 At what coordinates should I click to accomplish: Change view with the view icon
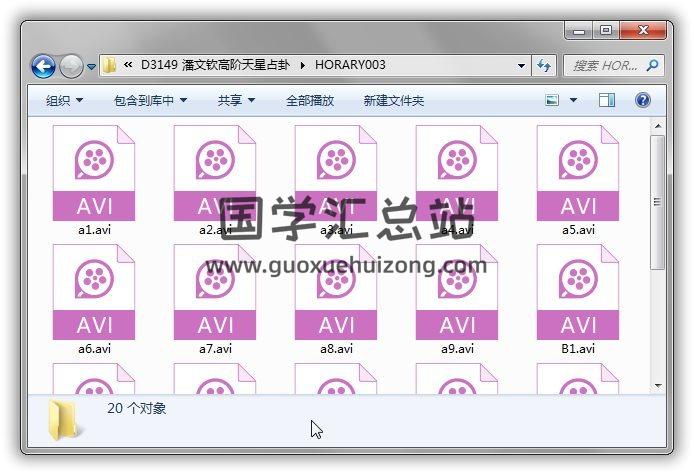coord(552,100)
